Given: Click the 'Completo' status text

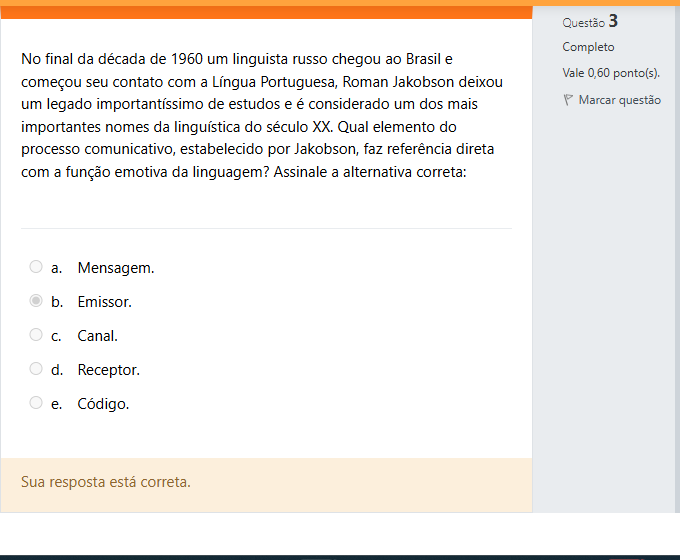Looking at the screenshot, I should (x=588, y=47).
